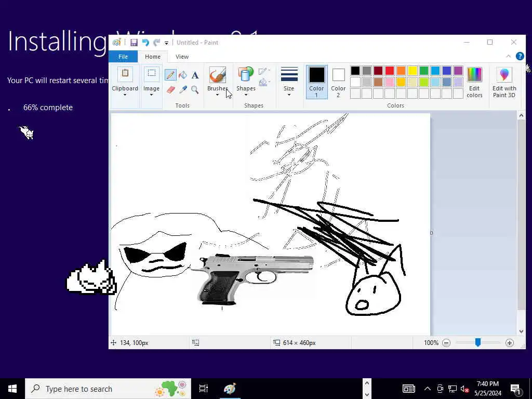Image resolution: width=532 pixels, height=399 pixels.
Task: Click the muted volume tray icon
Action: tap(465, 389)
